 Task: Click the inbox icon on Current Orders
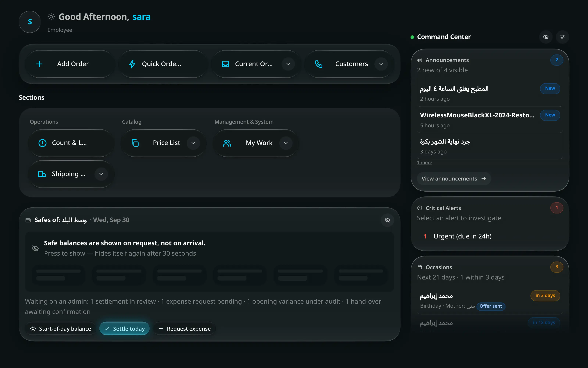pyautogui.click(x=226, y=64)
